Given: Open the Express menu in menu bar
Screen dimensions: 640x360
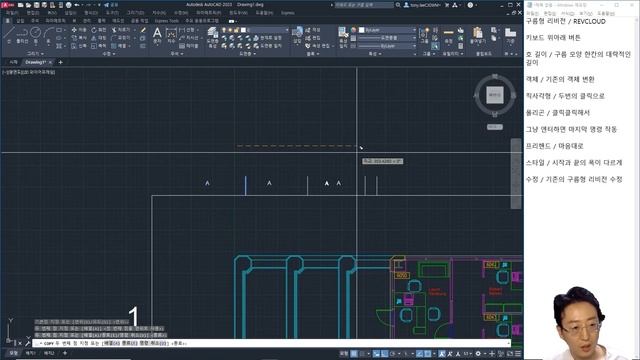Looking at the screenshot, I should point(287,13).
